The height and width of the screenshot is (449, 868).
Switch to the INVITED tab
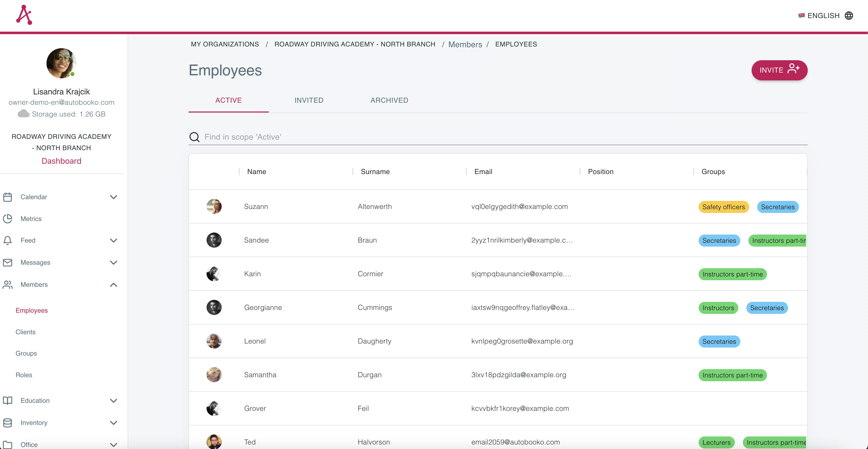(x=309, y=100)
